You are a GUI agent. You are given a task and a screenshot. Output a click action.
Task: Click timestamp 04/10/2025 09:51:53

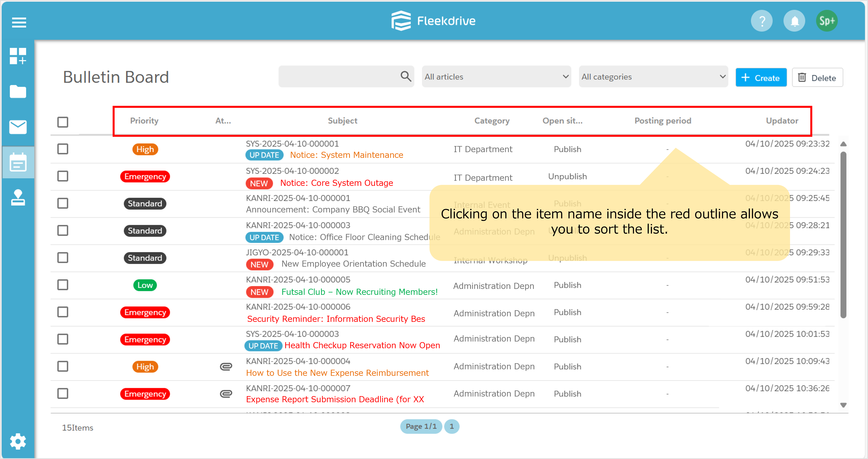tap(787, 280)
